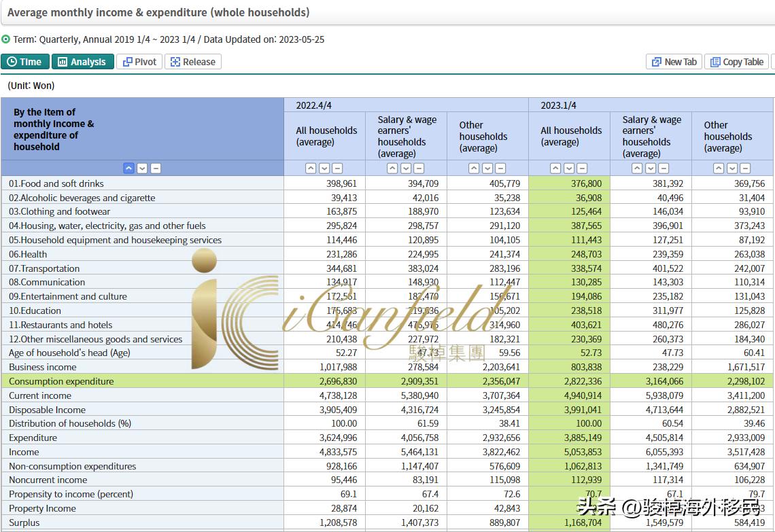
Task: Open the Release information button
Action: [x=193, y=62]
